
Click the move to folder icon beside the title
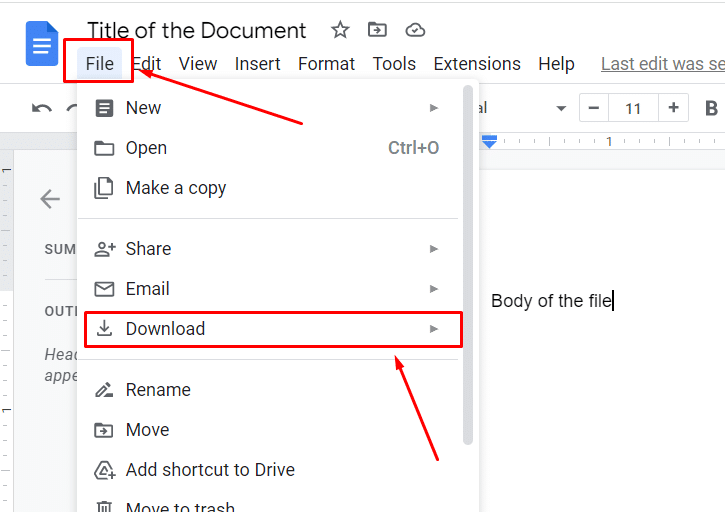(x=377, y=30)
